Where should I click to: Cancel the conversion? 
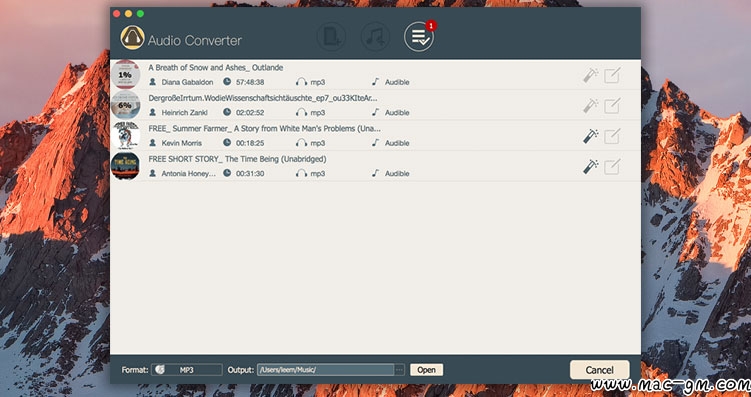click(x=599, y=370)
